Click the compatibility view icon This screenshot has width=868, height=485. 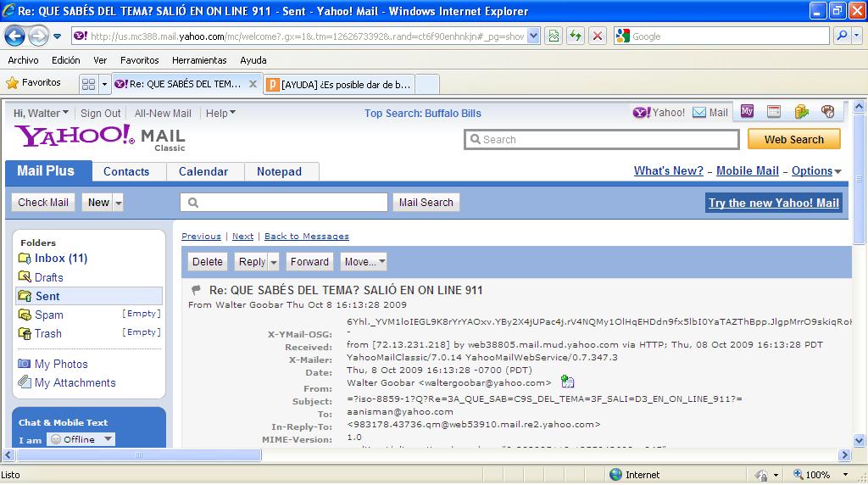click(554, 36)
